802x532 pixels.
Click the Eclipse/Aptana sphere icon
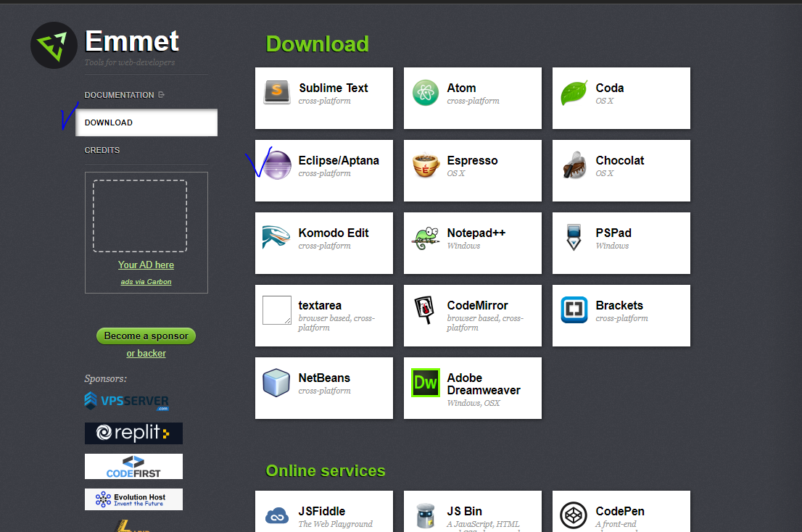coord(278,165)
